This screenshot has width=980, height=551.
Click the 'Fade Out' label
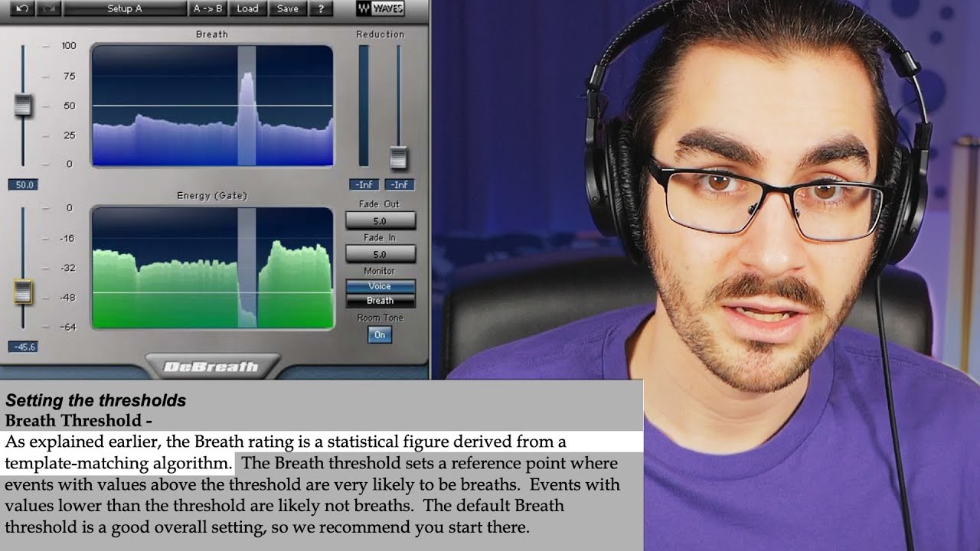coord(381,204)
